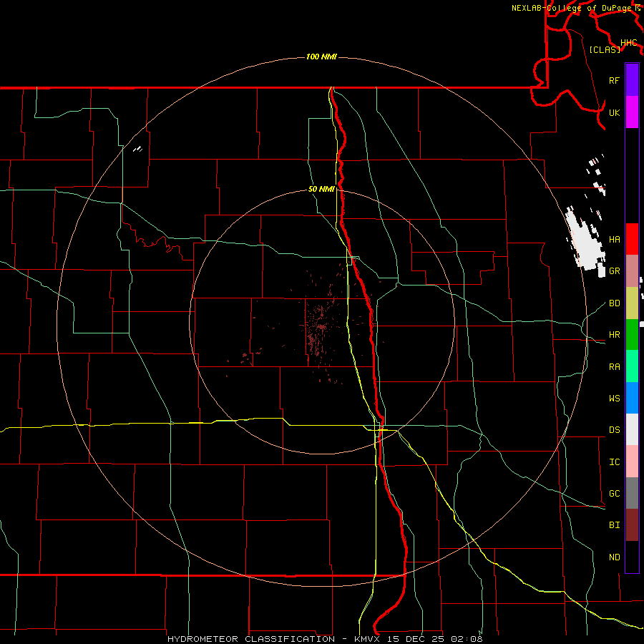Click the BD yellow legend swatch
Viewport: 644px width, 644px height.
(x=632, y=303)
